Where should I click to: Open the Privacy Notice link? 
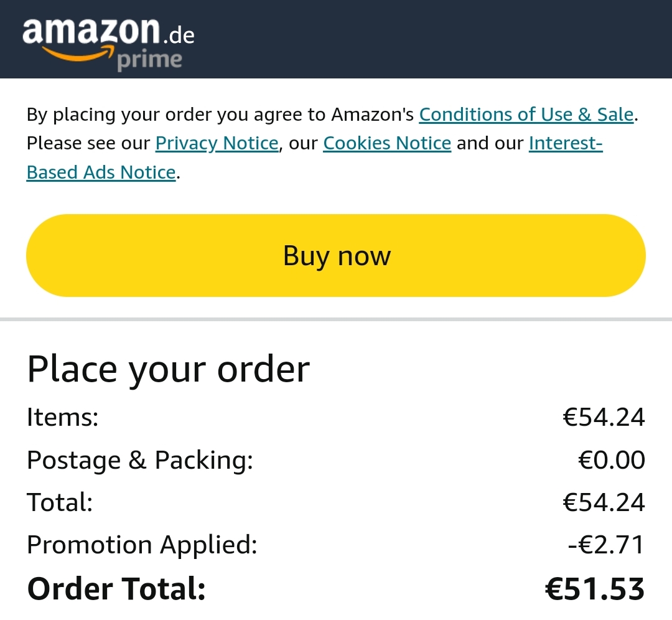coord(217,143)
